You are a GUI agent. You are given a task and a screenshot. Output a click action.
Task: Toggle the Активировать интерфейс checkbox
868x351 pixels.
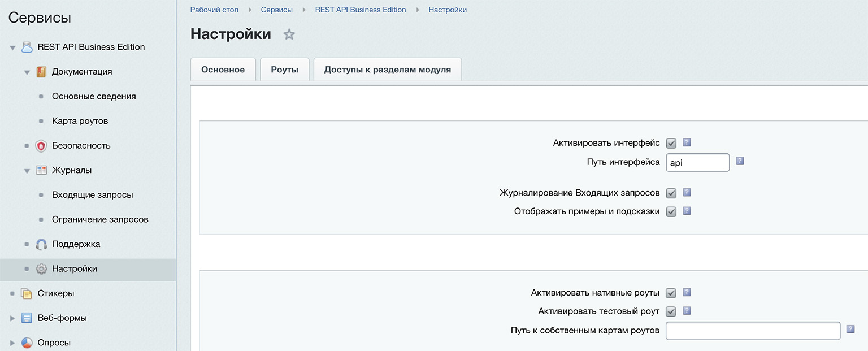coord(671,143)
